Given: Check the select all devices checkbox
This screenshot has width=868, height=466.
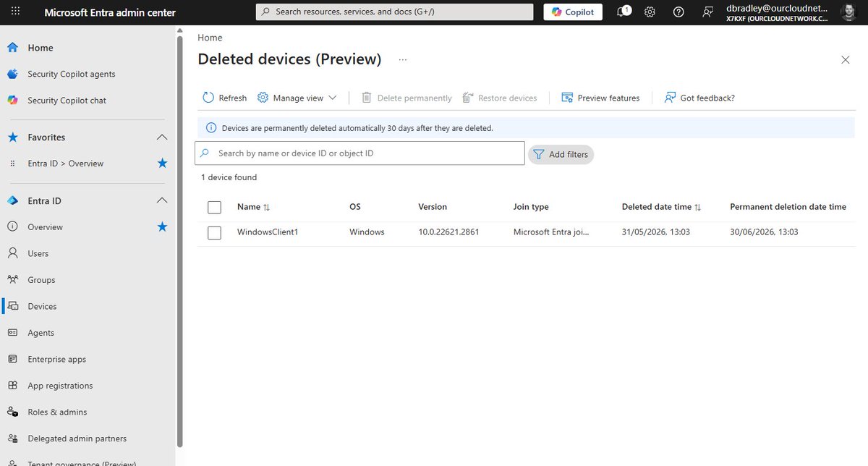Looking at the screenshot, I should pyautogui.click(x=214, y=208).
